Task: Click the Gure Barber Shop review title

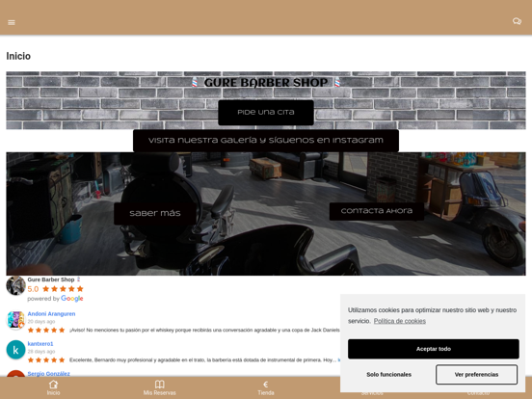Action: [51, 279]
